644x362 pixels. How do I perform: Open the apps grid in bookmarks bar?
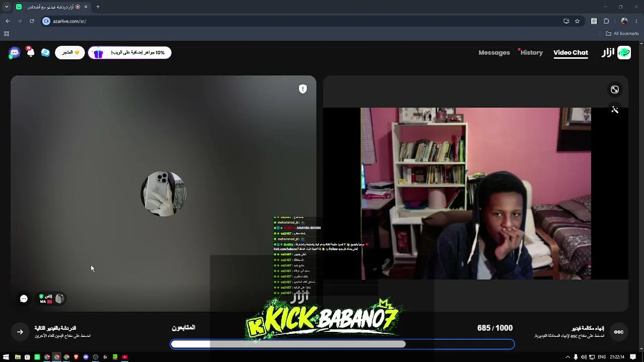point(7,34)
